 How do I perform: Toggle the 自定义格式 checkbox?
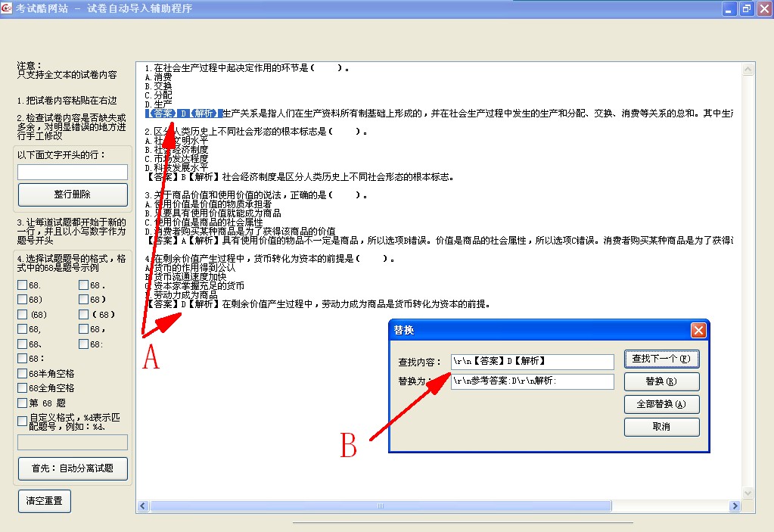pyautogui.click(x=23, y=420)
